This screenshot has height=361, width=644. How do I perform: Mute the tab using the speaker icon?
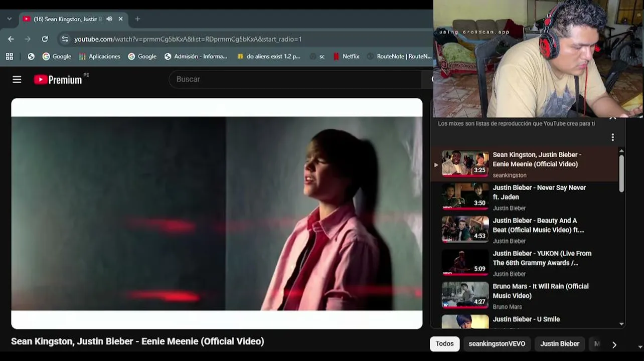[109, 19]
